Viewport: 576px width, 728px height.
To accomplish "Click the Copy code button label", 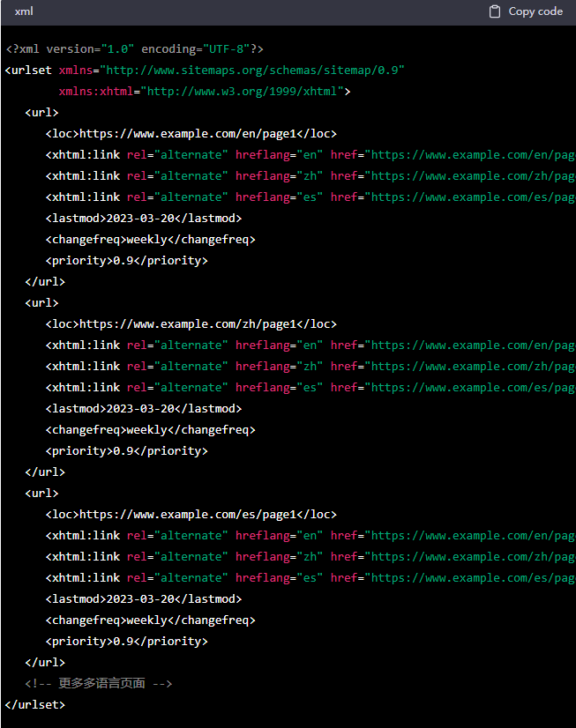I will tap(535, 11).
